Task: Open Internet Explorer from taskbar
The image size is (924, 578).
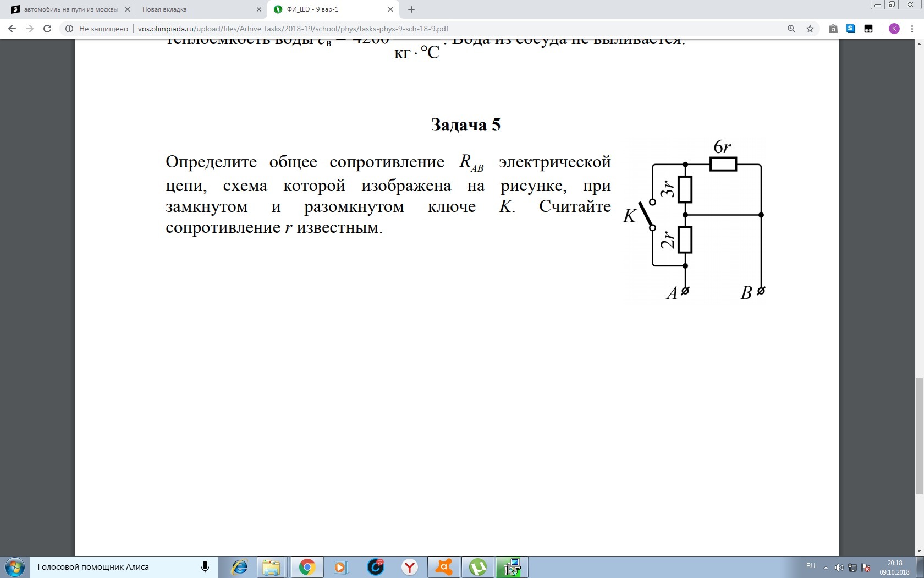Action: pyautogui.click(x=239, y=567)
